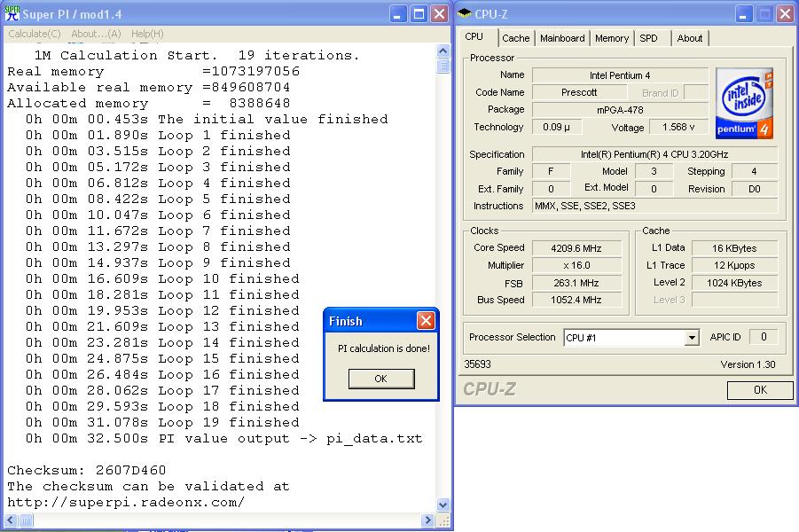
Task: Click the Core Speed value '4209.6 MHz'
Action: coord(576,248)
